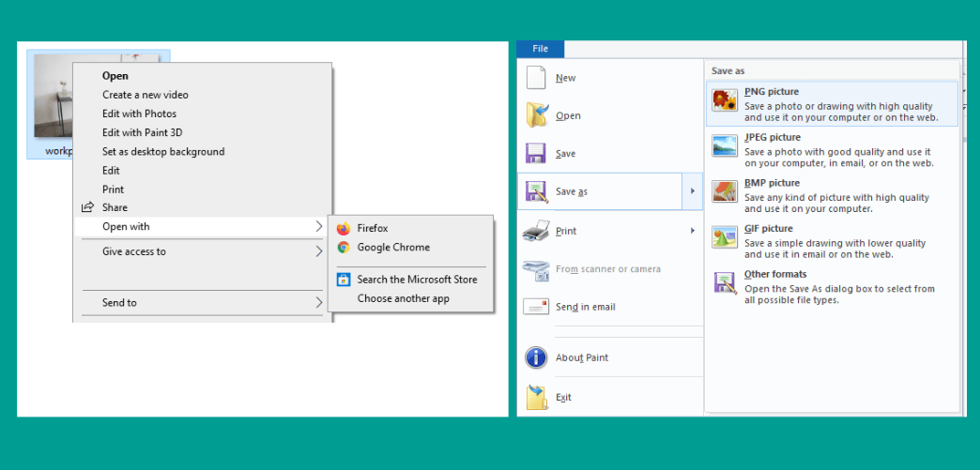
Task: Click the Other formats title
Action: [x=775, y=274]
